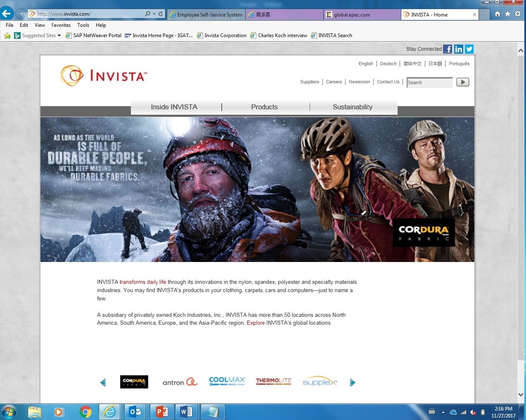The width and height of the screenshot is (526, 420).
Task: Open INVISTA's Twitter page icon
Action: (x=469, y=49)
